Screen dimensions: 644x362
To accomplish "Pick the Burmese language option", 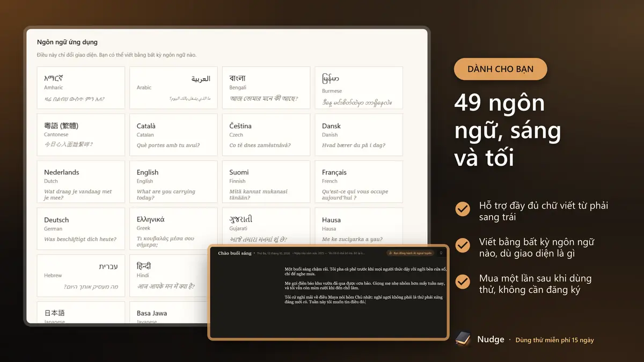I will 358,88.
